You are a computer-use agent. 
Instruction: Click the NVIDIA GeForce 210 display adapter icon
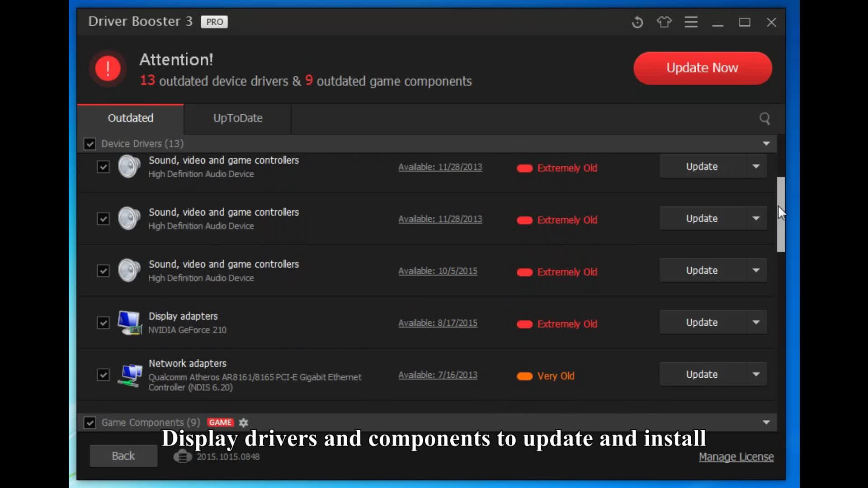(129, 323)
